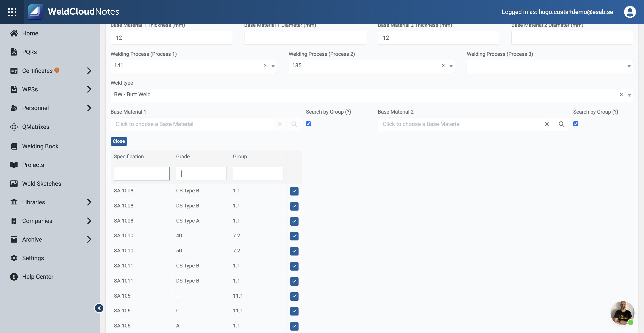The width and height of the screenshot is (644, 333).
Task: Open the user profile avatar icon
Action: pyautogui.click(x=630, y=12)
